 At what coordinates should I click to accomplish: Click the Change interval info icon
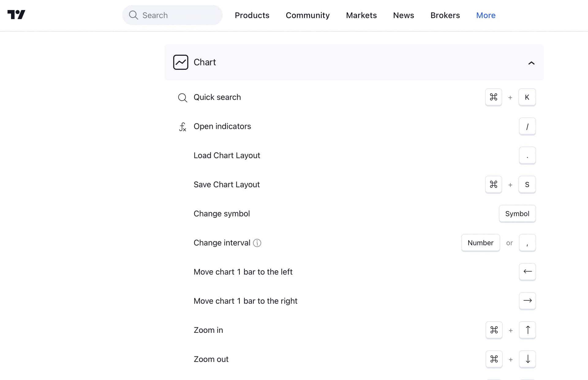click(x=257, y=243)
